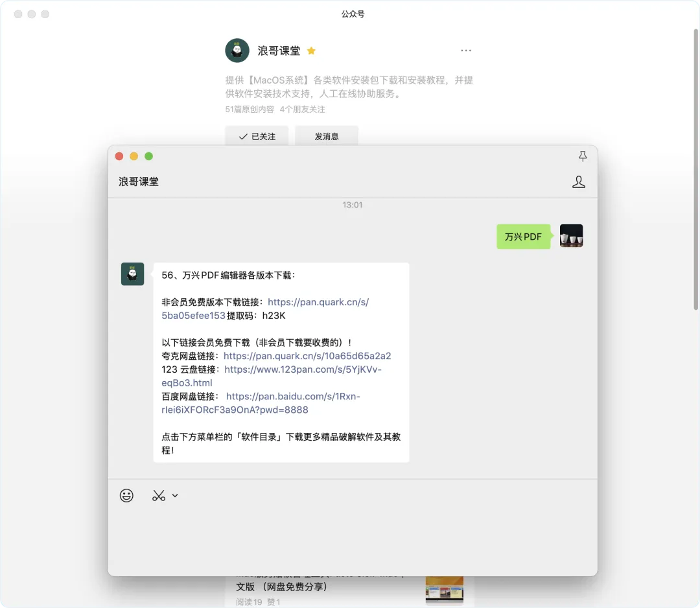Viewport: 700px width, 608px height.
Task: Select the green 万兴PDF message bubble
Action: click(523, 237)
